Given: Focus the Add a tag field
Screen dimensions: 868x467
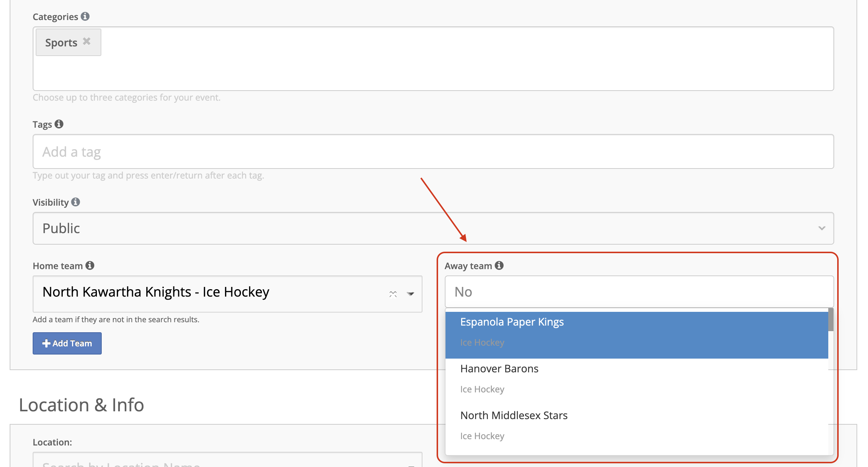Looking at the screenshot, I should [433, 151].
